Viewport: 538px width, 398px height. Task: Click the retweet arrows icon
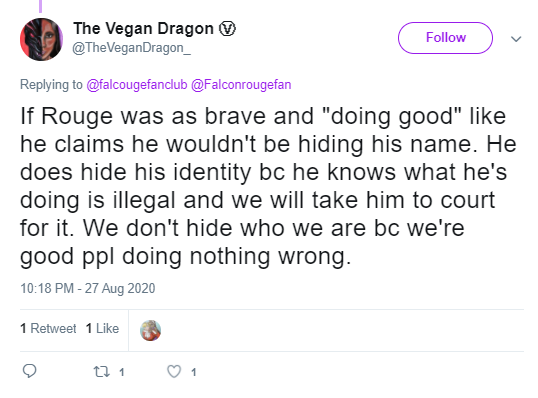point(102,372)
